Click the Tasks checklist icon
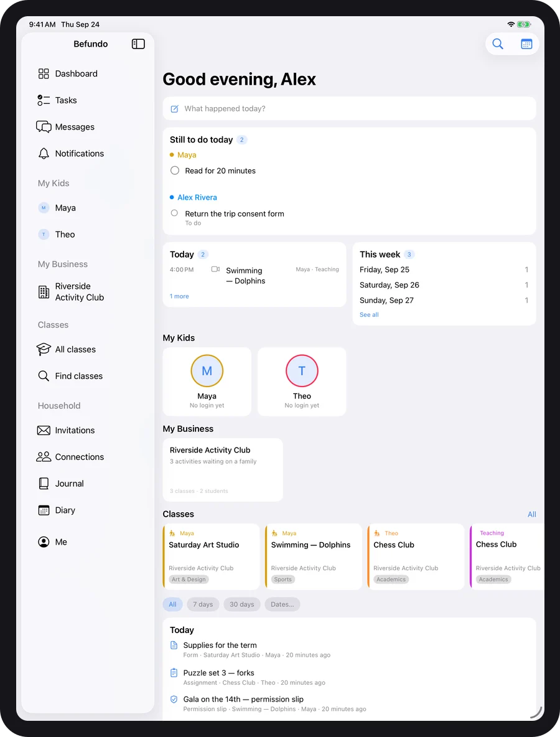 pos(44,100)
